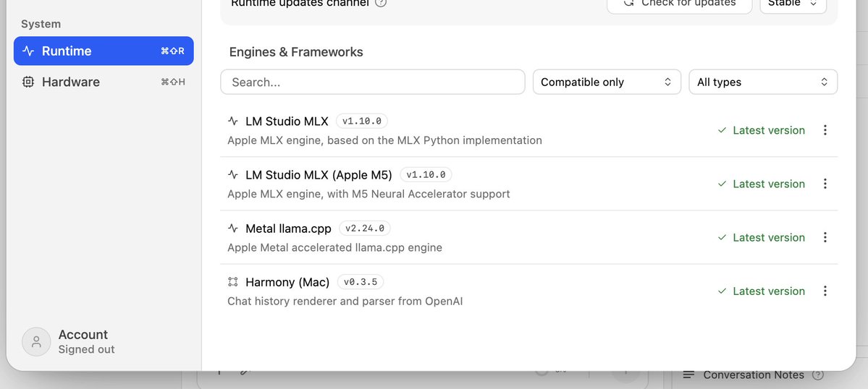Open options menu for LM Studio MLX (Apple M5)

[x=825, y=184]
